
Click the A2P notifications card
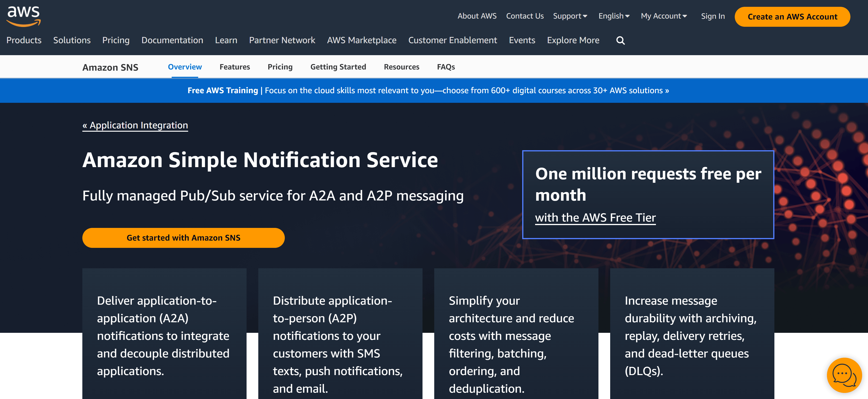coord(340,334)
